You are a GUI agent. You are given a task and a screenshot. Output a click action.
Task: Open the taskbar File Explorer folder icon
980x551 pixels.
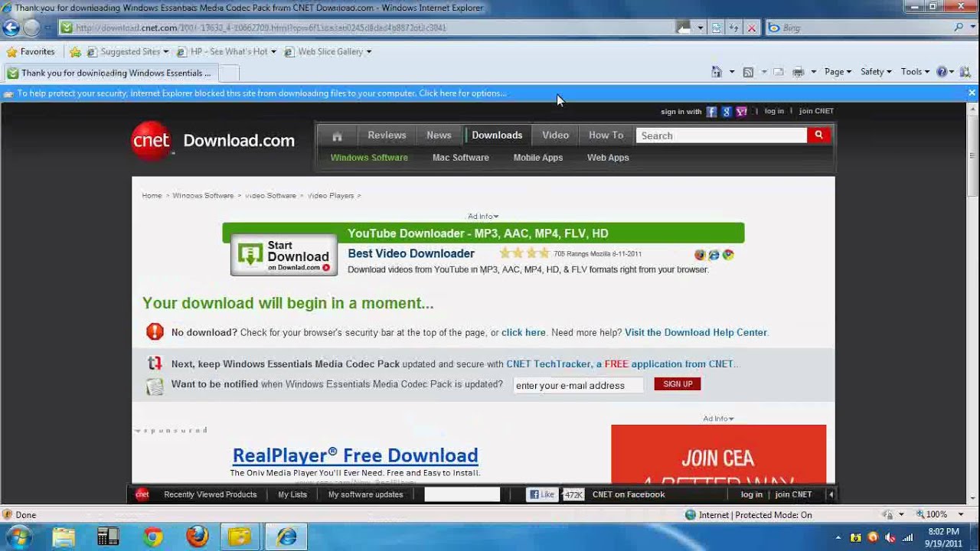64,537
